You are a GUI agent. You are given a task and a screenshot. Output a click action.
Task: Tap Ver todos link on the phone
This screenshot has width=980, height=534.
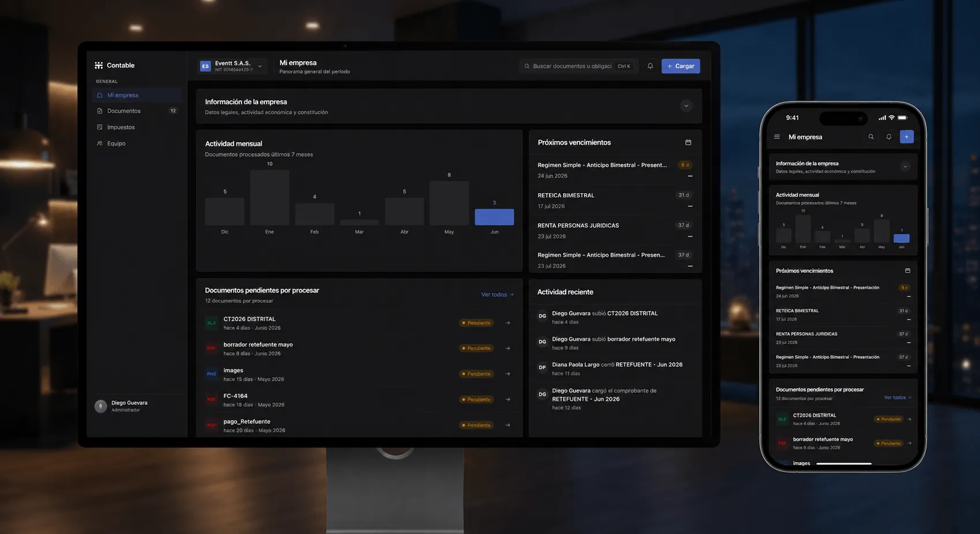click(x=897, y=397)
